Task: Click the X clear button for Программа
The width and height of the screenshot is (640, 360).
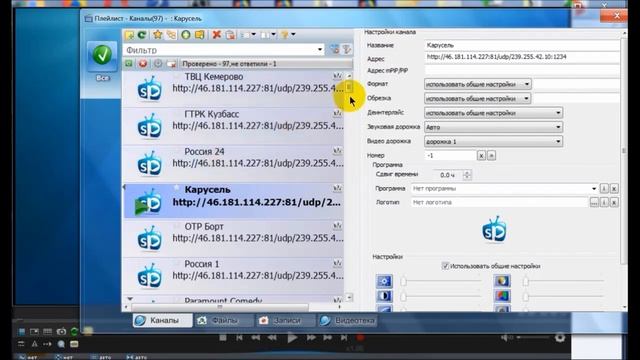Action: 614,189
